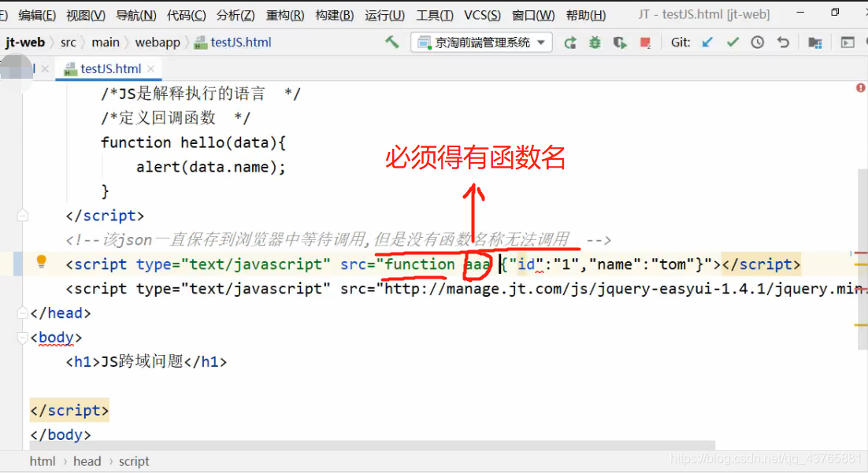Click main in the navigation breadcrumb
Screen dimensions: 868x473
[x=106, y=42]
